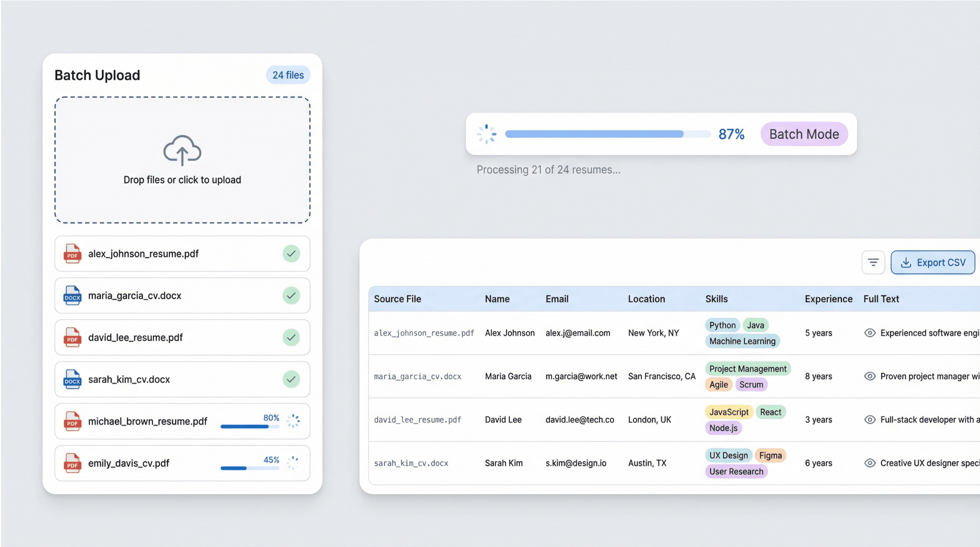Click the green checkmark for sarah_kim_cv.docx
980x547 pixels.
pyautogui.click(x=291, y=379)
